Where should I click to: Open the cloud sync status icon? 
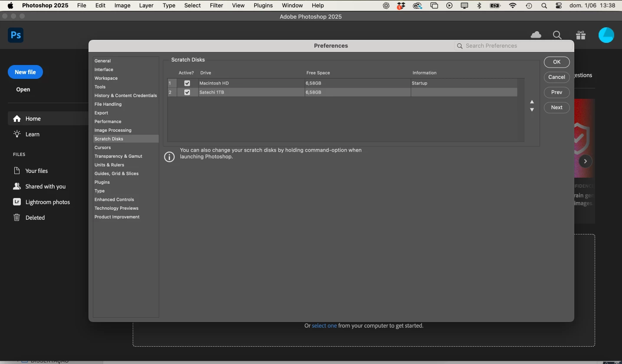pyautogui.click(x=536, y=35)
